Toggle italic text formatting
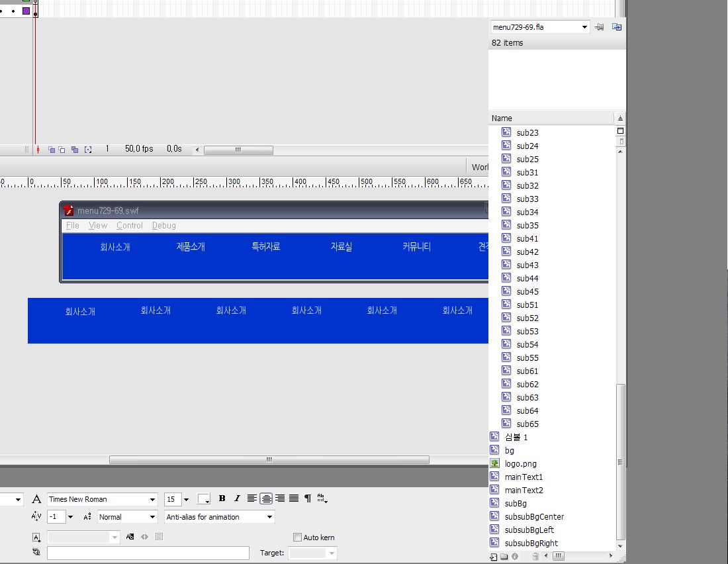 pyautogui.click(x=237, y=499)
